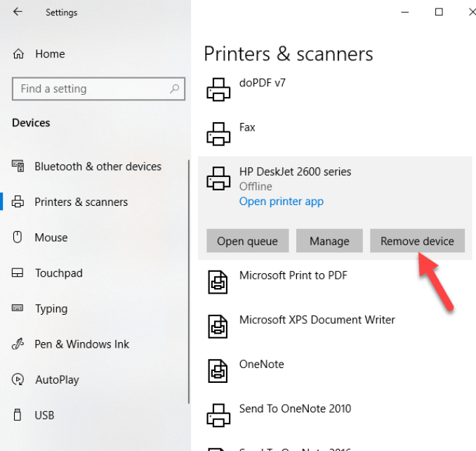The image size is (476, 451).
Task: Open the Home icon in sidebar
Action: tap(18, 54)
